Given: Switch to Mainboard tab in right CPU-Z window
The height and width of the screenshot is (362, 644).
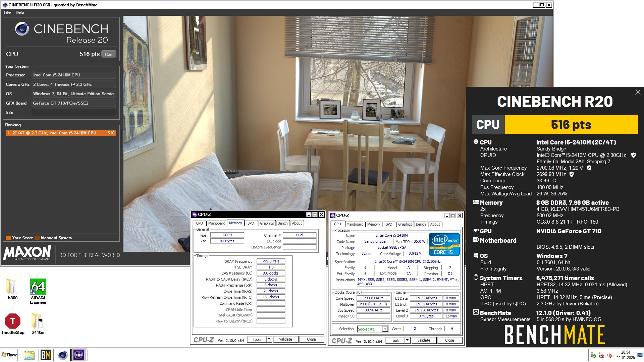Looking at the screenshot, I should 355,224.
